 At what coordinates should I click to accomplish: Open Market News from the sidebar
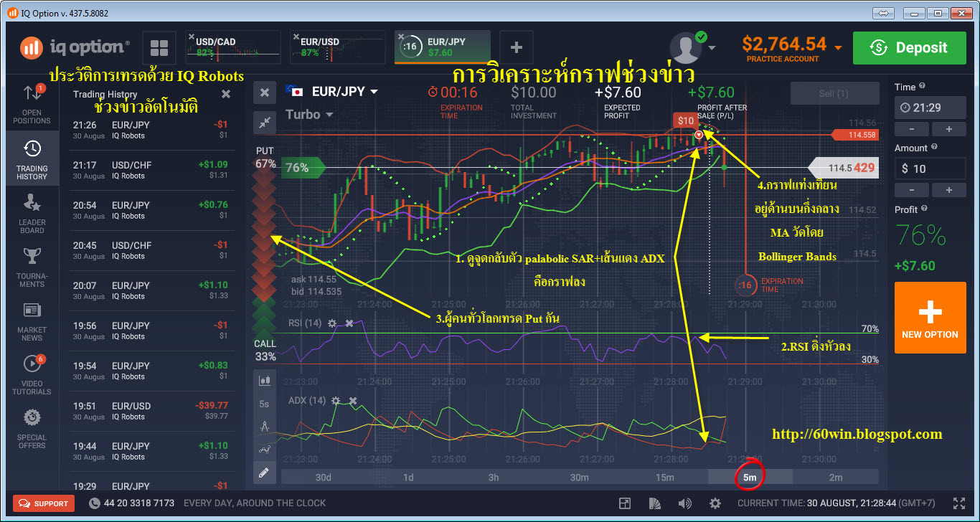coord(32,322)
